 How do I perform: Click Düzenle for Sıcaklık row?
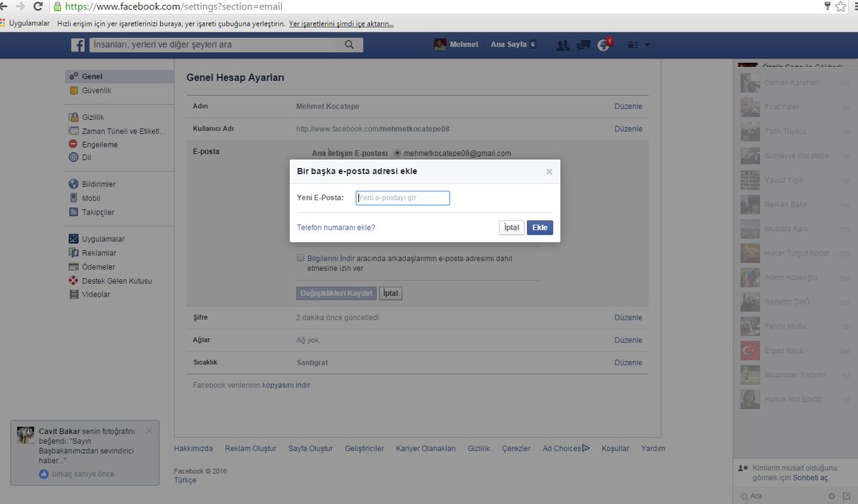tap(628, 363)
